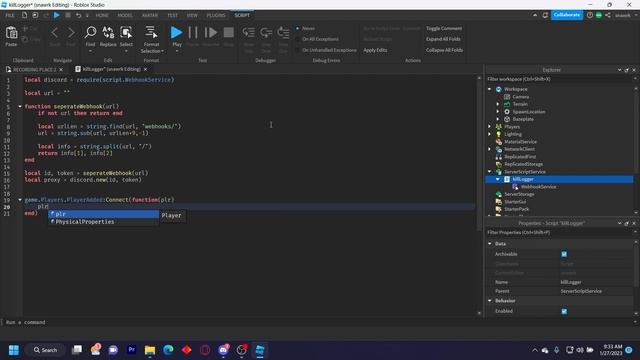
Task: Click the Step Over debugger icon
Action: (266, 33)
